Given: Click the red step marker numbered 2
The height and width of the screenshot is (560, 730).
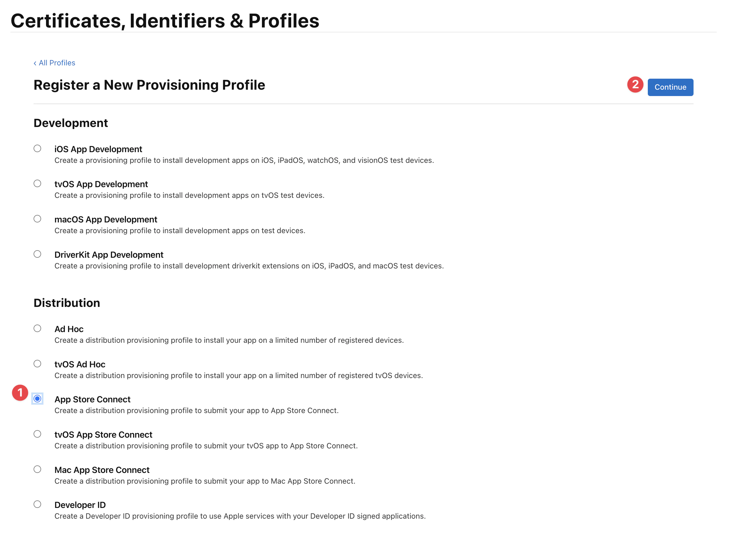Looking at the screenshot, I should (634, 85).
